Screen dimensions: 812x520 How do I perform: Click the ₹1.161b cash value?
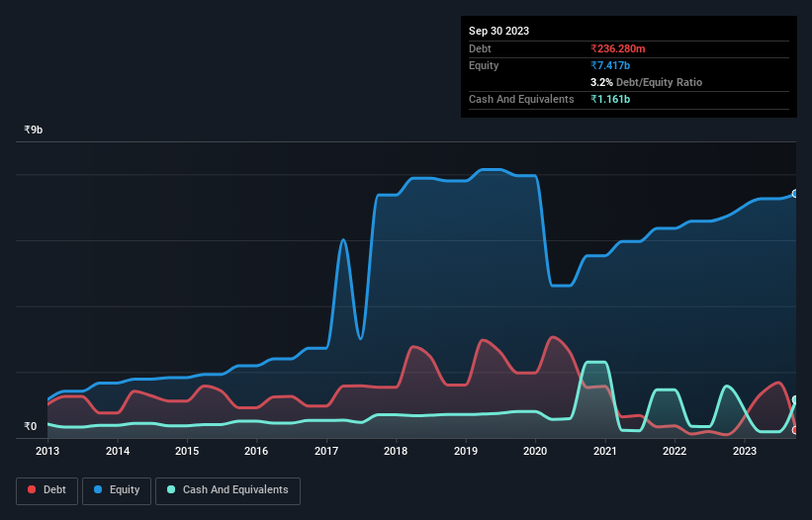[x=610, y=99]
